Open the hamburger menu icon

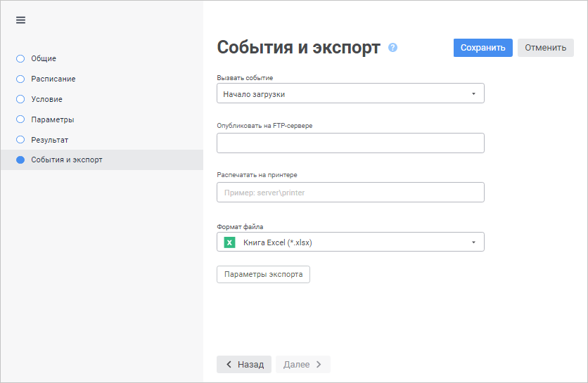tap(20, 20)
